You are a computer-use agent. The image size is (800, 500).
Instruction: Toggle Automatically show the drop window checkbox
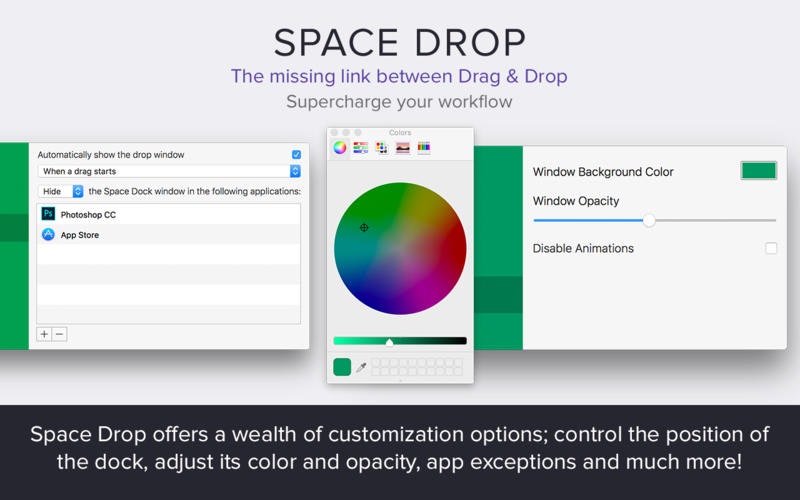point(296,155)
